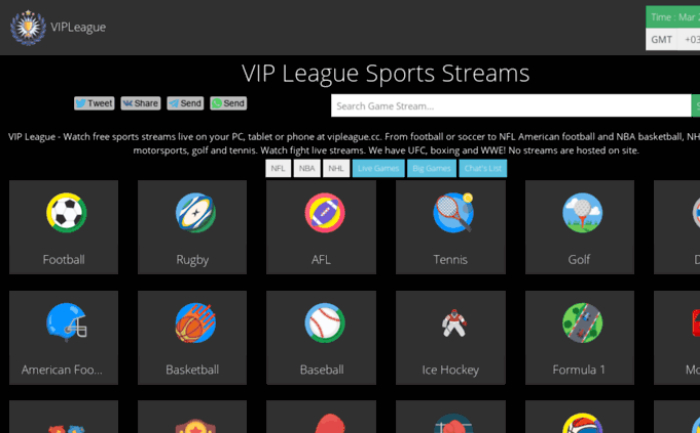Open the Chat's List button
This screenshot has width=700, height=433.
(483, 168)
